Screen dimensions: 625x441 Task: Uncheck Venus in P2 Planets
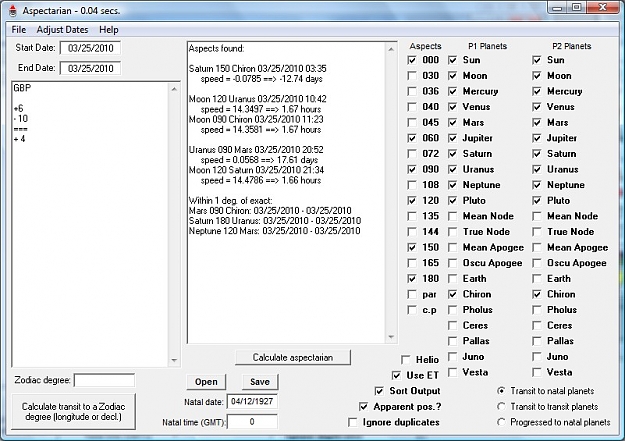click(537, 107)
